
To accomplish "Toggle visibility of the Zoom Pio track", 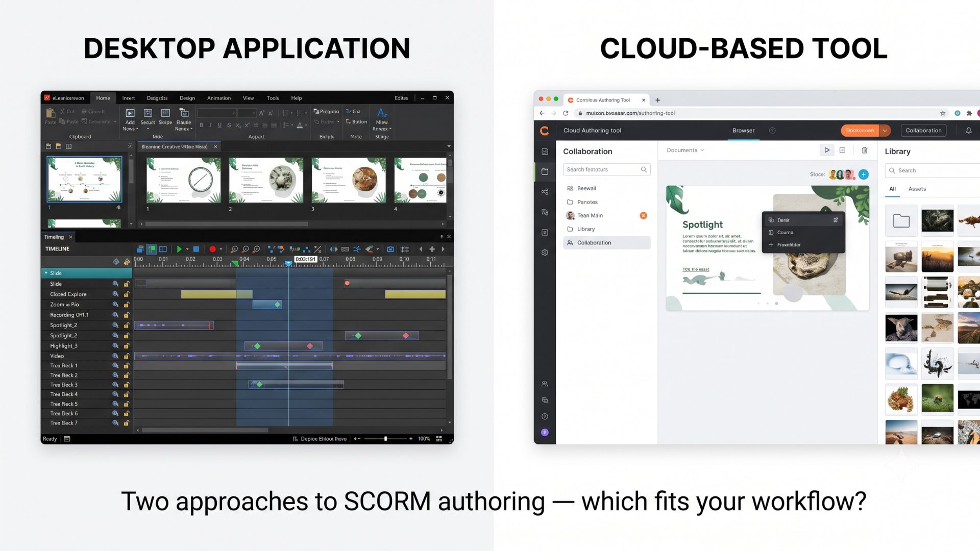I will coord(115,305).
